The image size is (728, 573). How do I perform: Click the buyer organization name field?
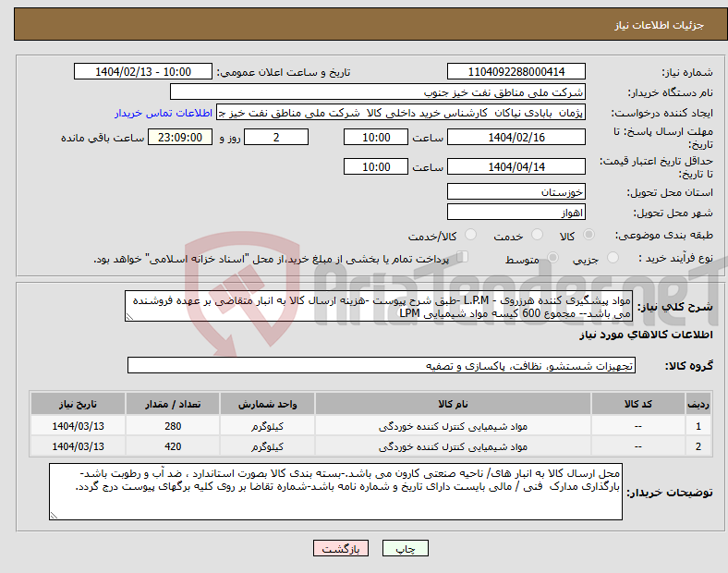coord(378,91)
